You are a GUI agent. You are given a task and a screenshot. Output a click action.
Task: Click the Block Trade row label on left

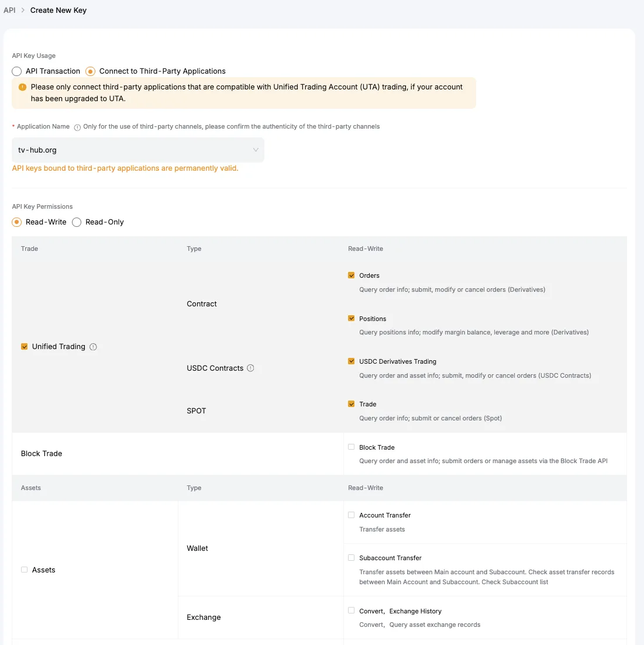(42, 454)
